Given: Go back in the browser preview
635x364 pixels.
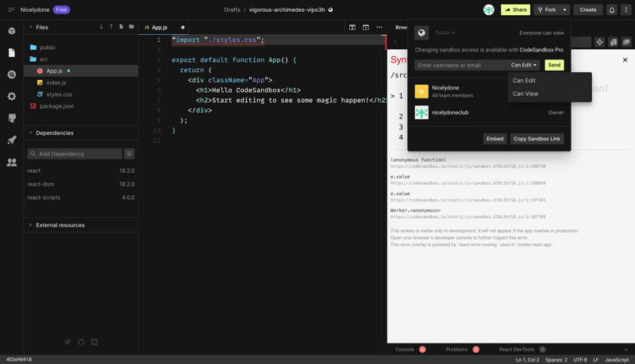Looking at the screenshot, I should tap(395, 42).
